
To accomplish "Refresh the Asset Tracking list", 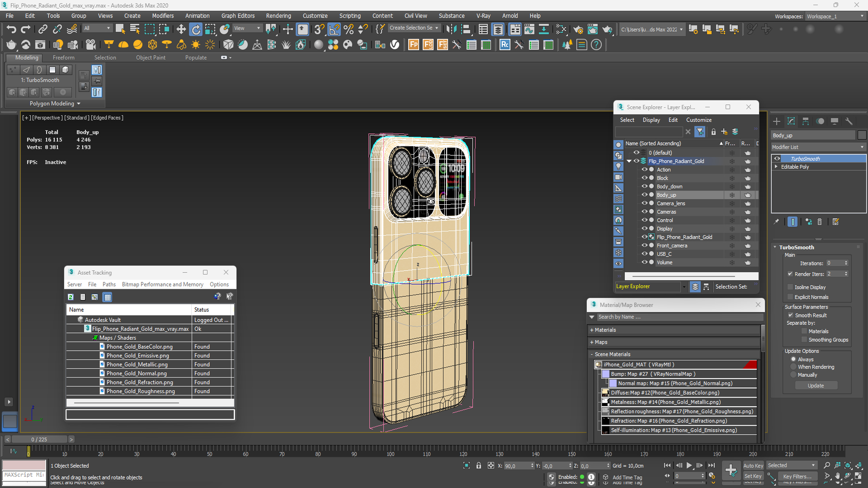I will [71, 297].
